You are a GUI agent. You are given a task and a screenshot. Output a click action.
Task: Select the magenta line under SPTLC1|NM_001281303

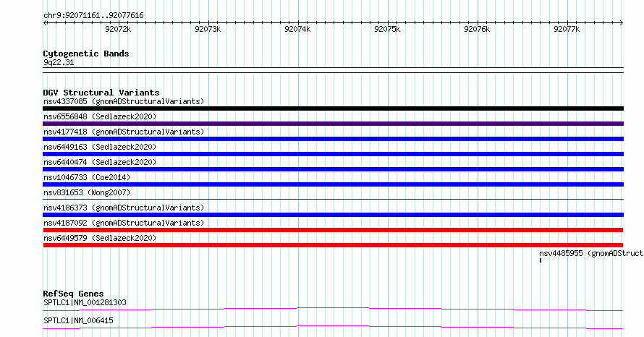[333, 309]
